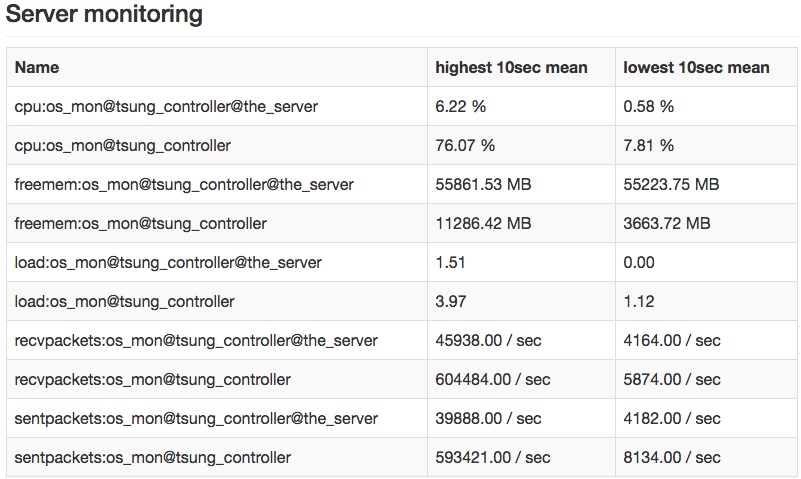The height and width of the screenshot is (479, 801).
Task: Click the 3.97 load value
Action: tap(451, 301)
